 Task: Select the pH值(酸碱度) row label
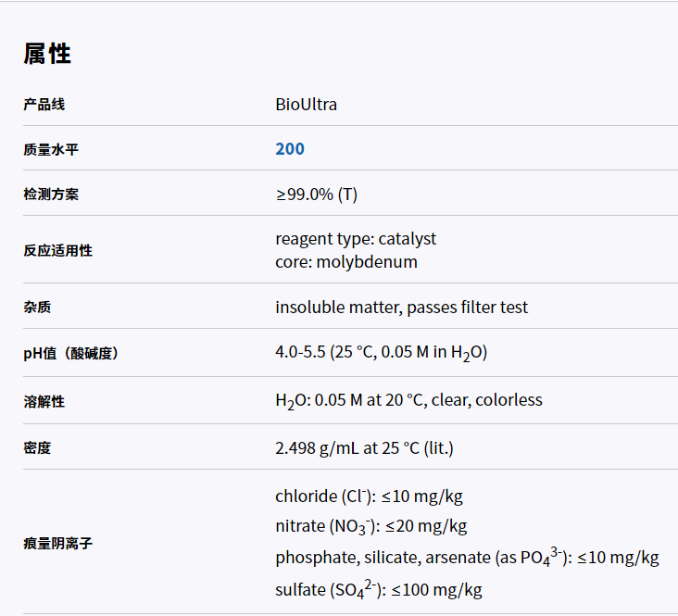pos(70,353)
